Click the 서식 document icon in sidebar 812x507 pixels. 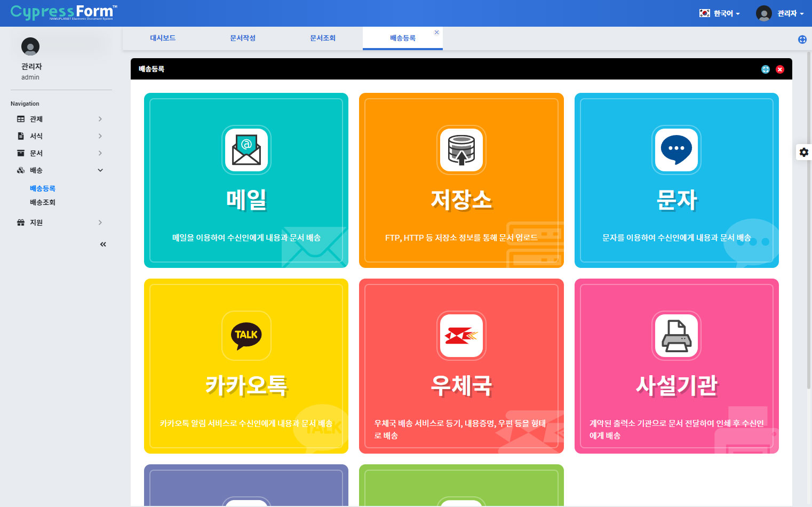click(21, 136)
